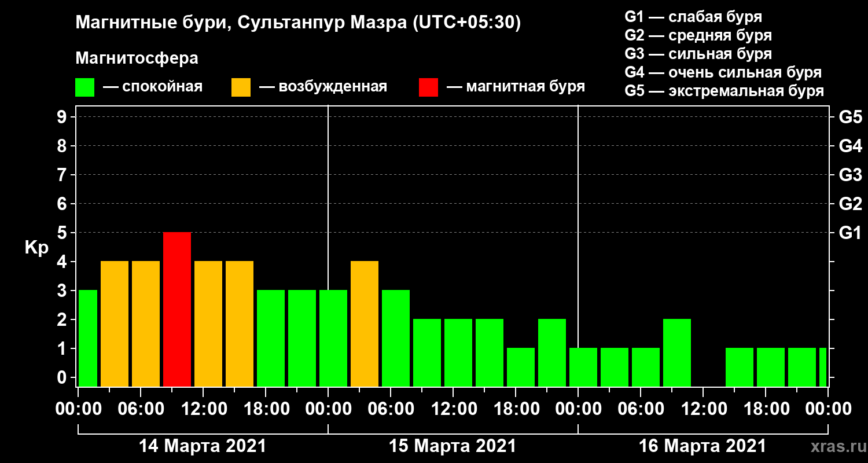The image size is (868, 463).
Task: Click the G1 label on right axis
Action: click(850, 233)
